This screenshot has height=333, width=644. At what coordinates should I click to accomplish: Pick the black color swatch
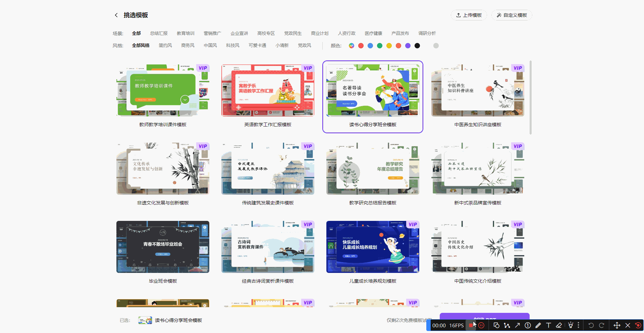(417, 46)
